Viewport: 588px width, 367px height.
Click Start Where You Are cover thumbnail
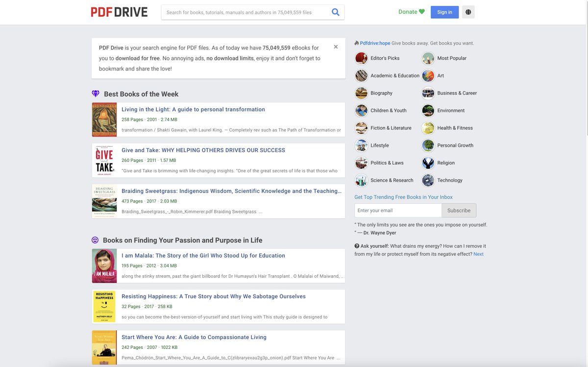104,347
